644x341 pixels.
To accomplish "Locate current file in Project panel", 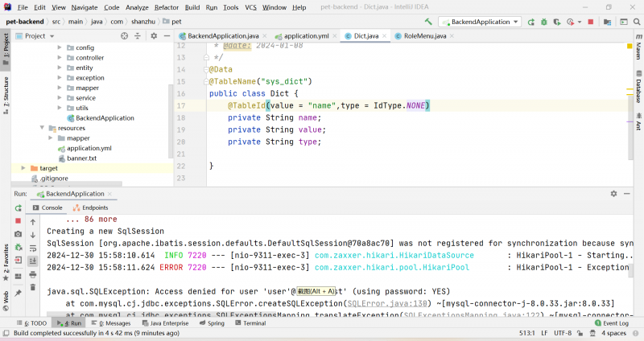I will [x=125, y=36].
